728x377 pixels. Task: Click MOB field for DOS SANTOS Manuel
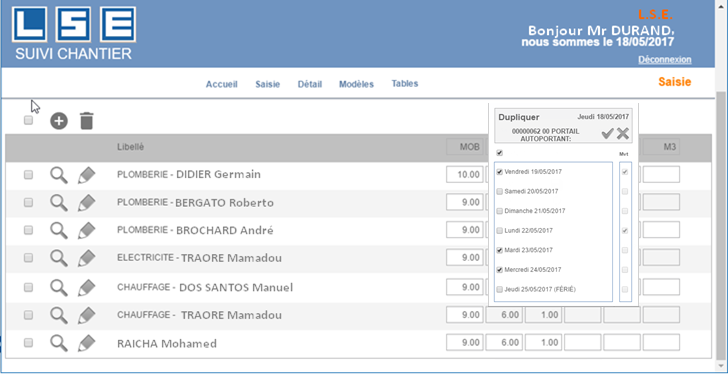pyautogui.click(x=465, y=287)
